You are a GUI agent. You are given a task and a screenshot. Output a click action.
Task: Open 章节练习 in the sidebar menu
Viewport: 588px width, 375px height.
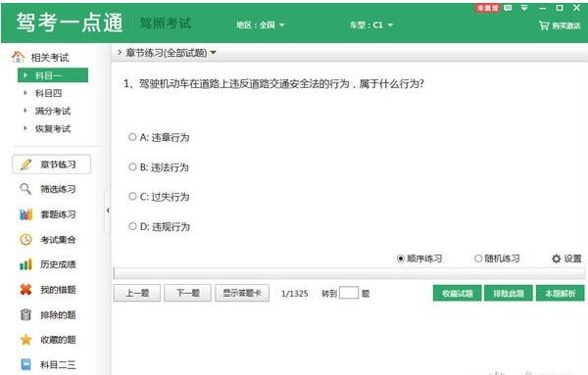point(51,164)
